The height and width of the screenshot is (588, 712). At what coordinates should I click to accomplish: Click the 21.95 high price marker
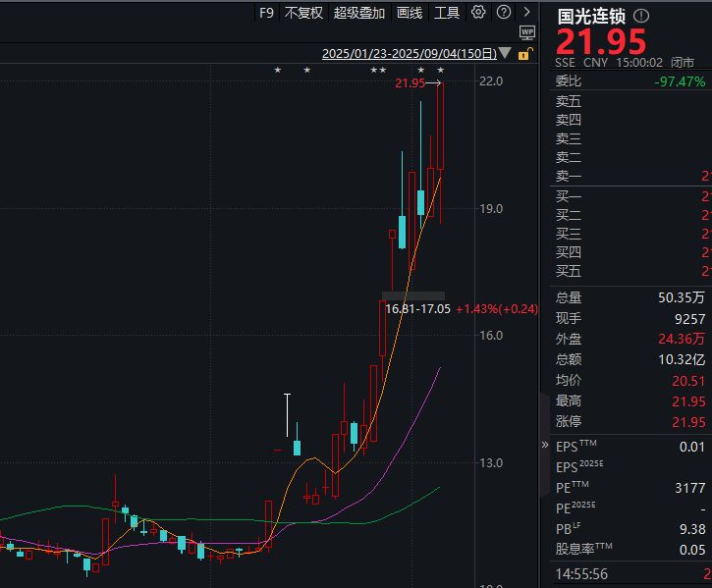point(411,83)
